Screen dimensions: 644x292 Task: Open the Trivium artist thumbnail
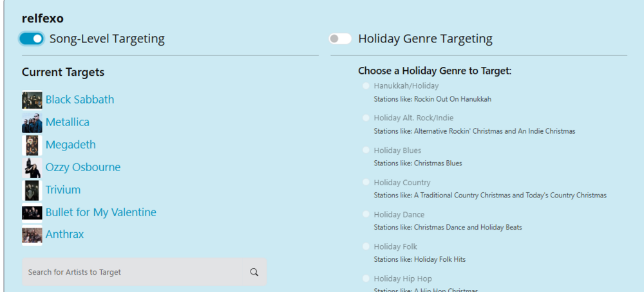point(32,190)
